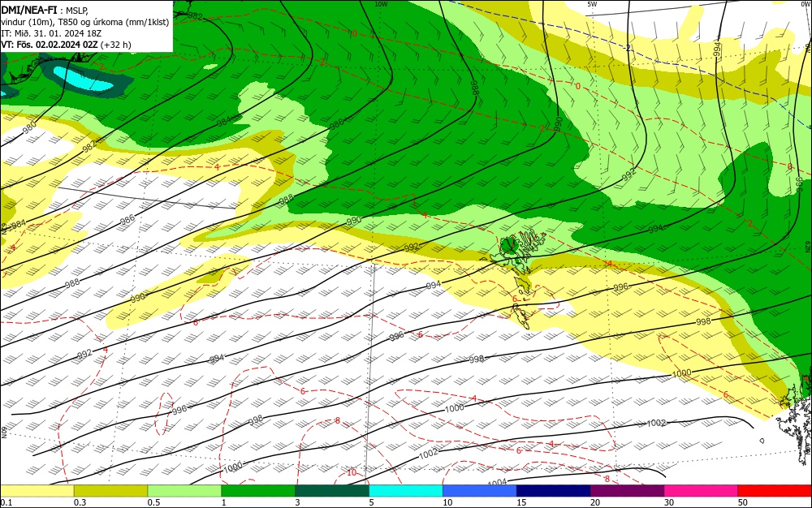Pick the cyan 5 mm legend swatch
Screen dimensions: 812x508
(406, 491)
